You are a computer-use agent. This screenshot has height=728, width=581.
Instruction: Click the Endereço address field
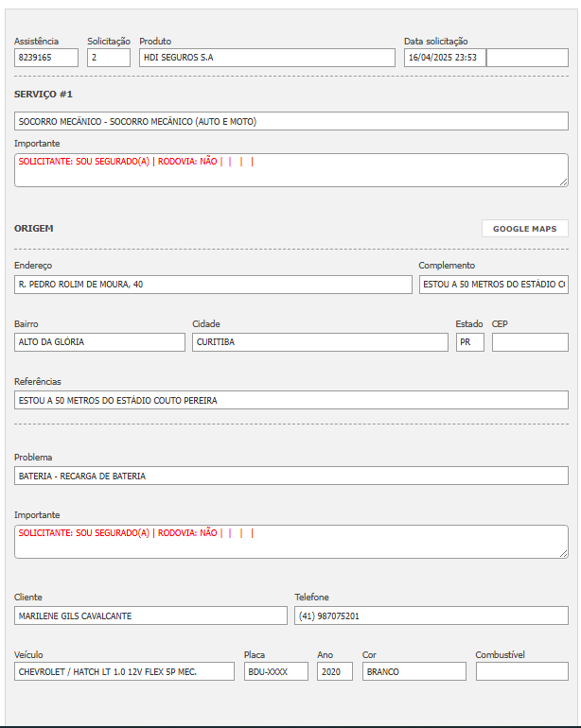coord(213,285)
